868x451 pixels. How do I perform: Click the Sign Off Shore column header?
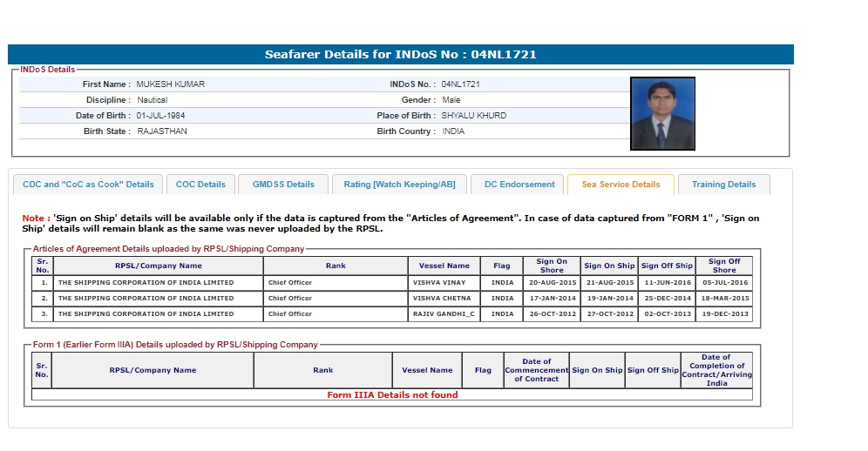(x=723, y=266)
